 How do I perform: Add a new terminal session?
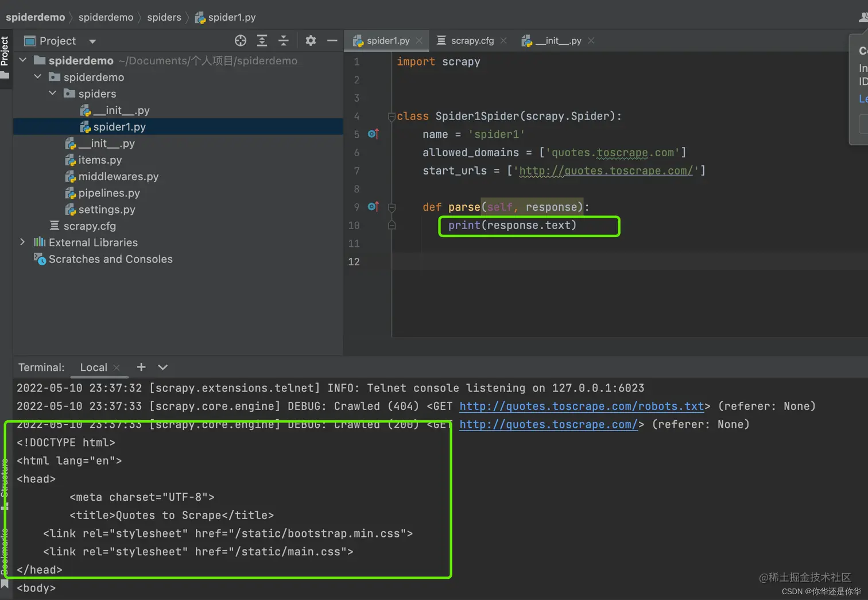click(x=141, y=367)
